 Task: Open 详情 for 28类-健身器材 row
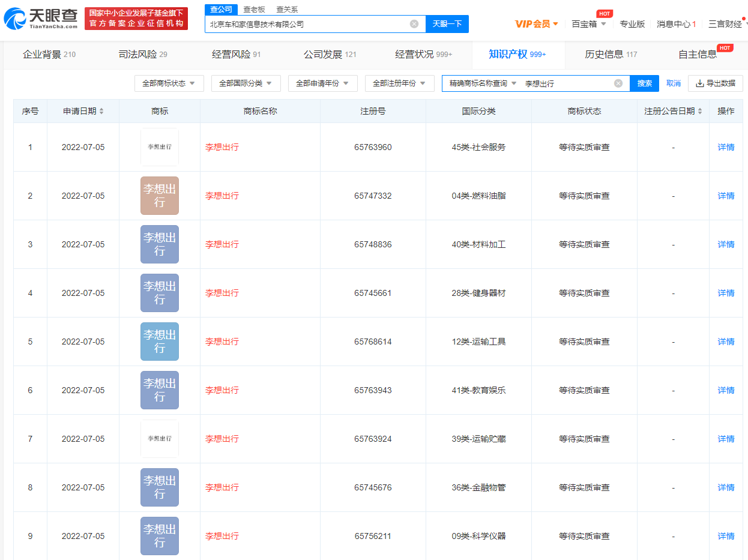coord(726,293)
